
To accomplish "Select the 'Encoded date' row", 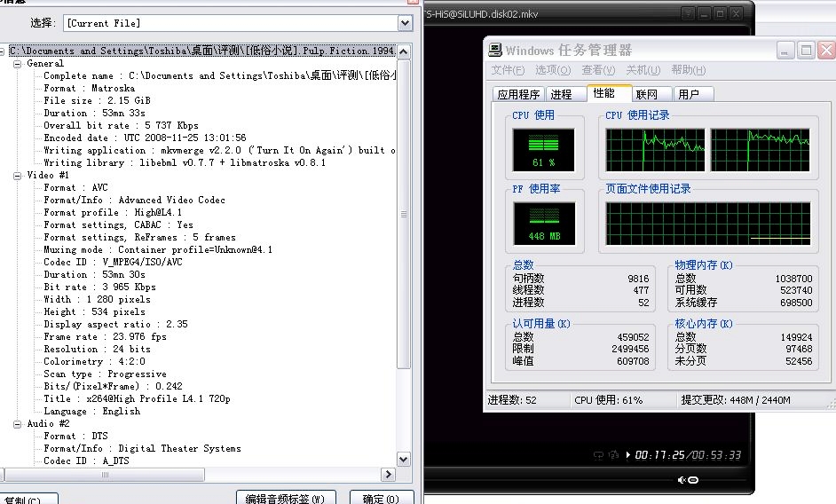I will (145, 138).
